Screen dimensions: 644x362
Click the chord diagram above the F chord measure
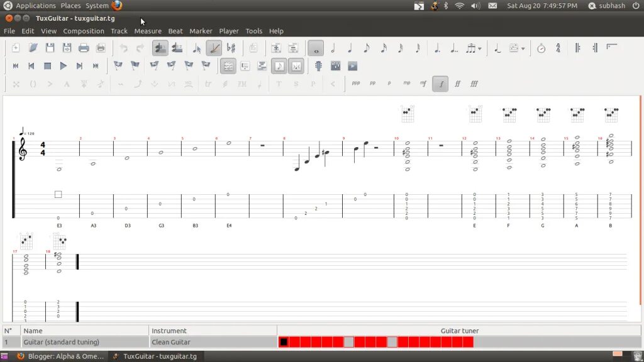pyautogui.click(x=509, y=114)
